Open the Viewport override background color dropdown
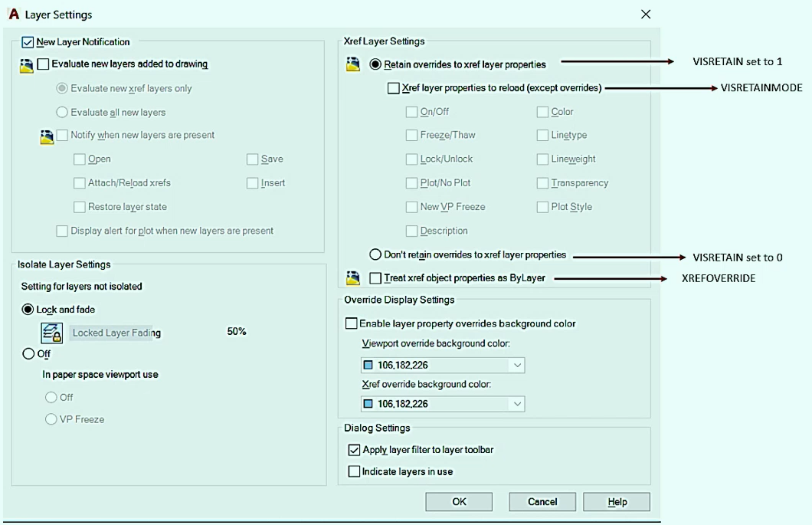The image size is (812, 525). pos(519,365)
